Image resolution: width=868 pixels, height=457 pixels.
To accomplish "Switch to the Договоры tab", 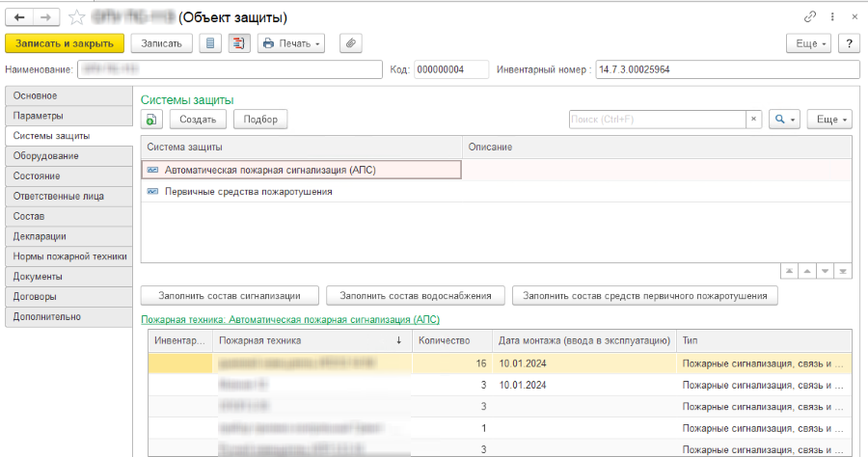I will tap(68, 297).
